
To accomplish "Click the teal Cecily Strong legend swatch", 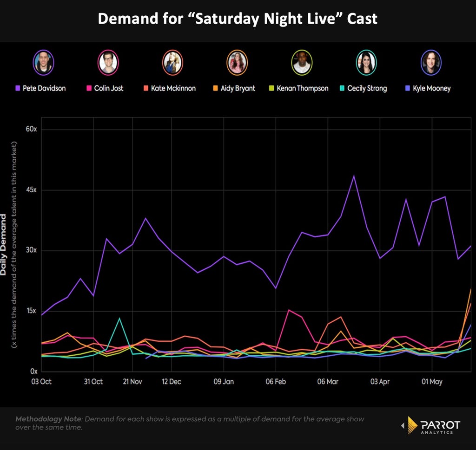I will [342, 88].
